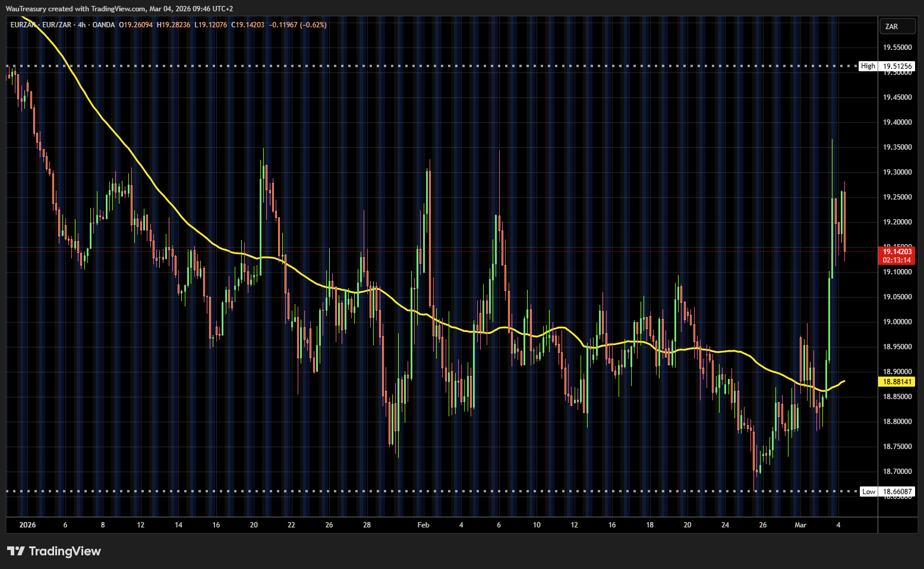Click the 19.45000 price axis label
Screen dimensions: 924x569
click(x=897, y=97)
